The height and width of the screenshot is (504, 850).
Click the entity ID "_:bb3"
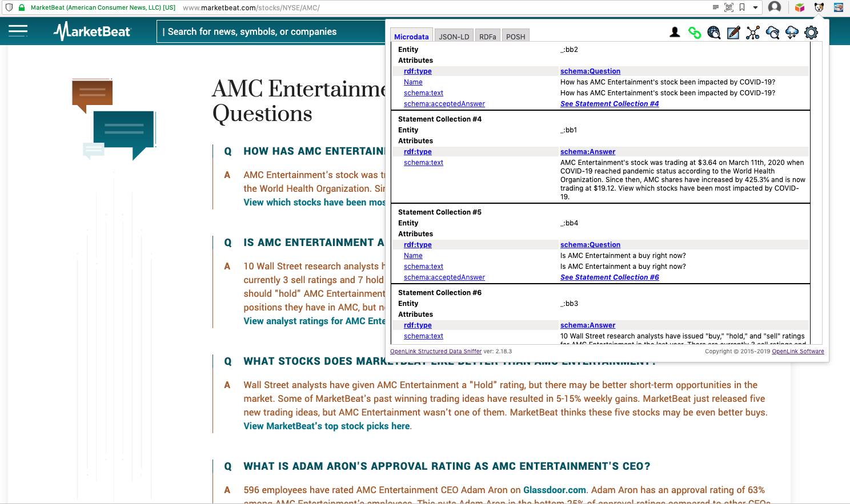click(570, 304)
